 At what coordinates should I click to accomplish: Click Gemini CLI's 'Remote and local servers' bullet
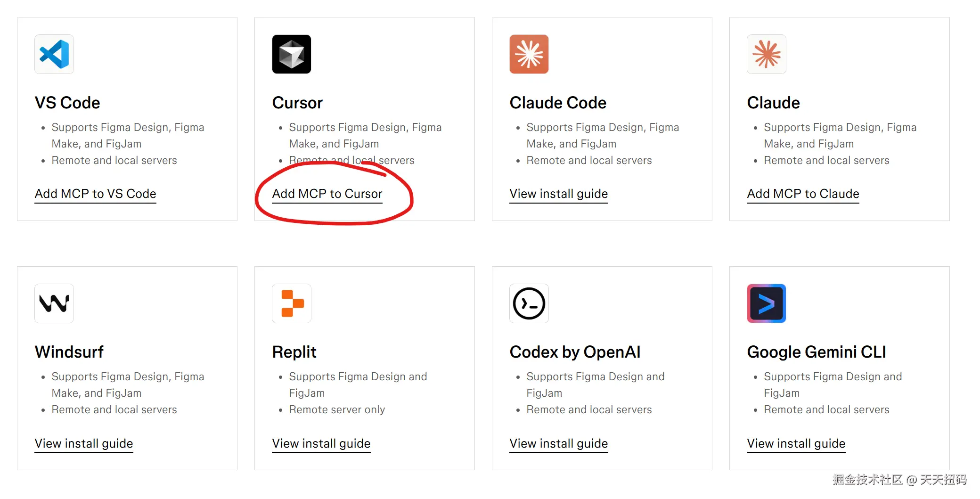(827, 410)
